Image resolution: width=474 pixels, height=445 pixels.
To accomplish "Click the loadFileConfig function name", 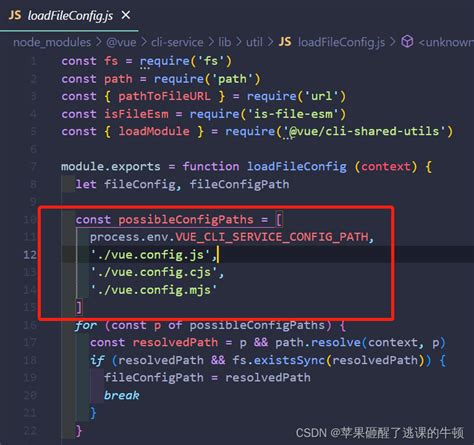I will click(x=297, y=166).
